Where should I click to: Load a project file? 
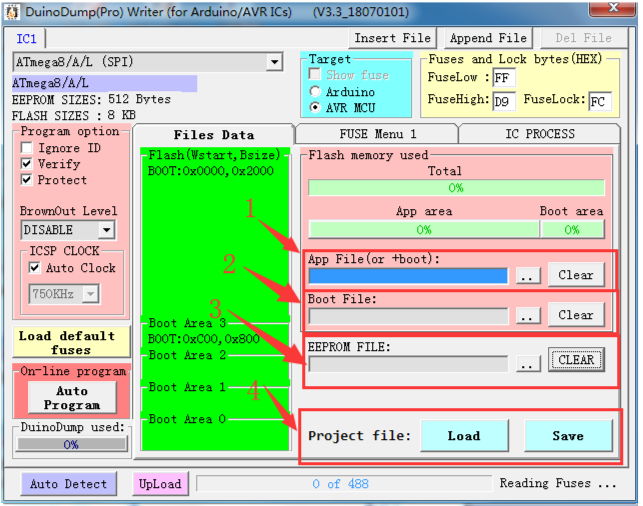click(x=464, y=435)
